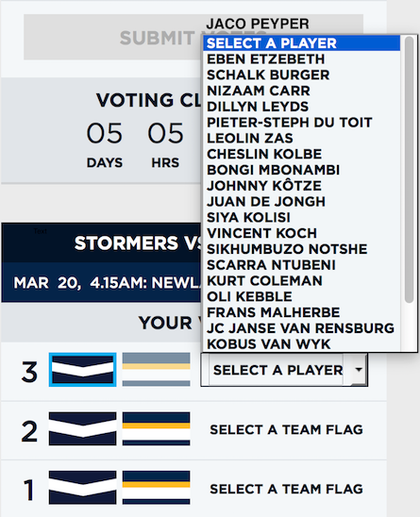Click the Submit Votes button

(193, 37)
